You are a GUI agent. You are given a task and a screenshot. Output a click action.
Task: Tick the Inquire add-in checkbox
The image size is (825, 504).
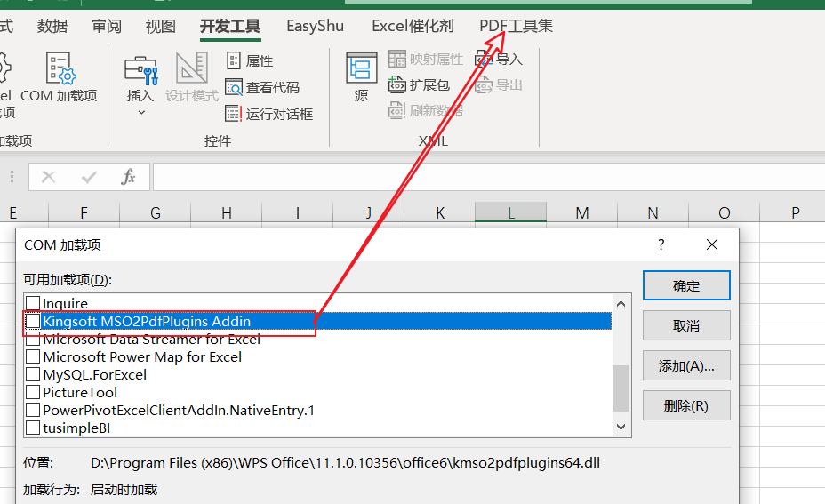click(33, 303)
